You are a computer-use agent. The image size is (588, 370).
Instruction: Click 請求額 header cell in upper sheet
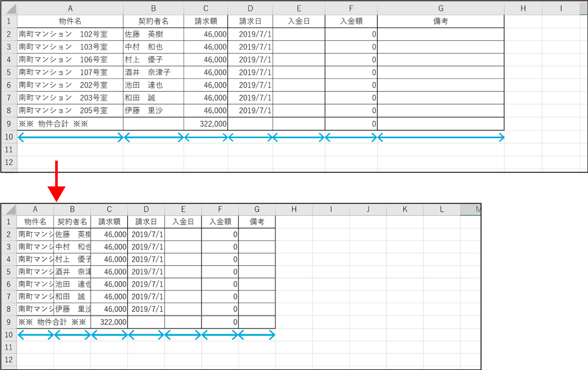[206, 21]
